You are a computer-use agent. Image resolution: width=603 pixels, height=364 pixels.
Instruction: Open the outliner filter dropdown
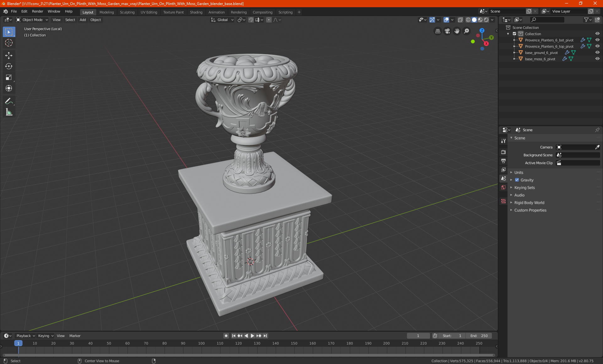[x=588, y=20]
